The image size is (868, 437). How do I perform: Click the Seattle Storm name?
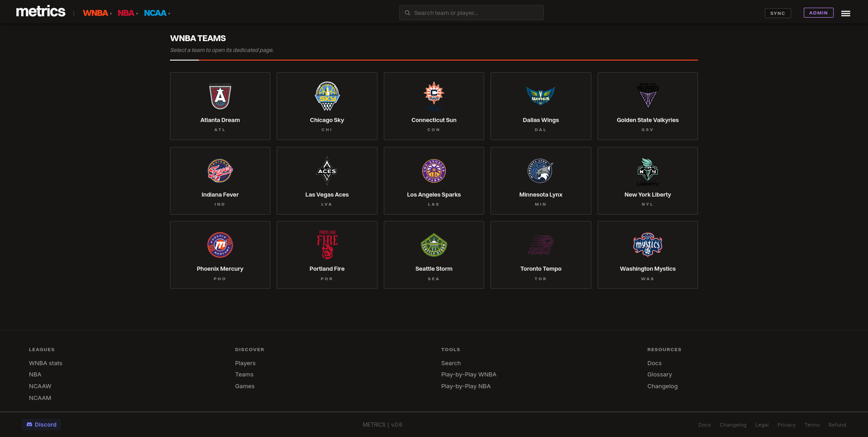[x=434, y=268]
